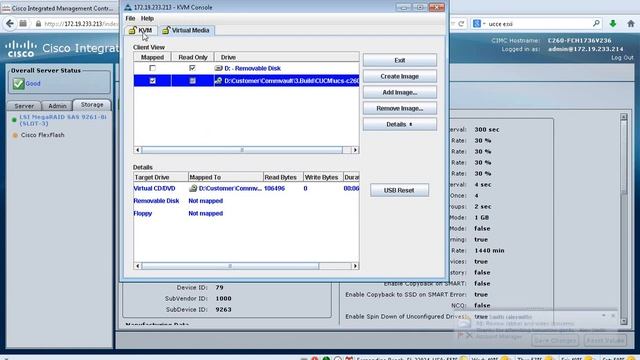Click the CIMC page vertical scrollbar down arrow

coord(623,322)
